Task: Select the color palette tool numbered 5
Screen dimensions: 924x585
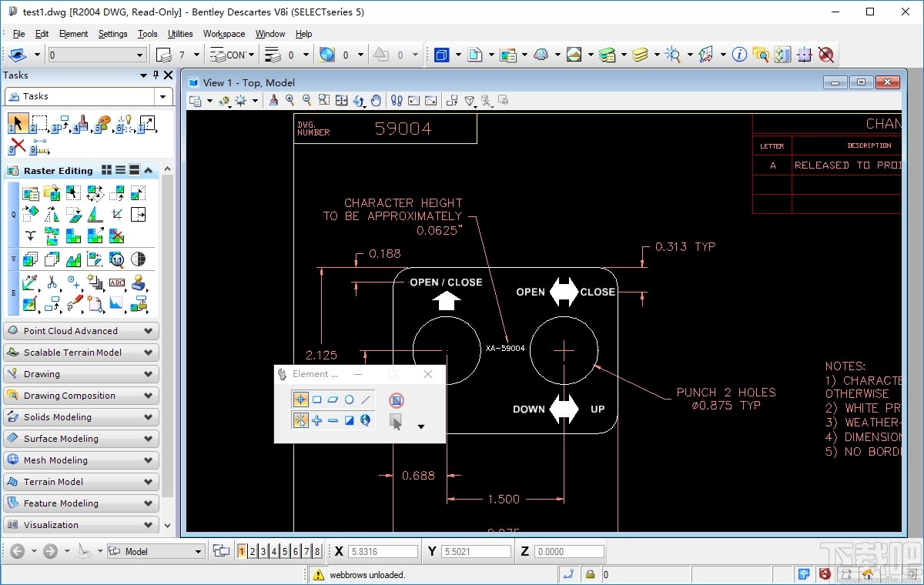Action: point(103,123)
